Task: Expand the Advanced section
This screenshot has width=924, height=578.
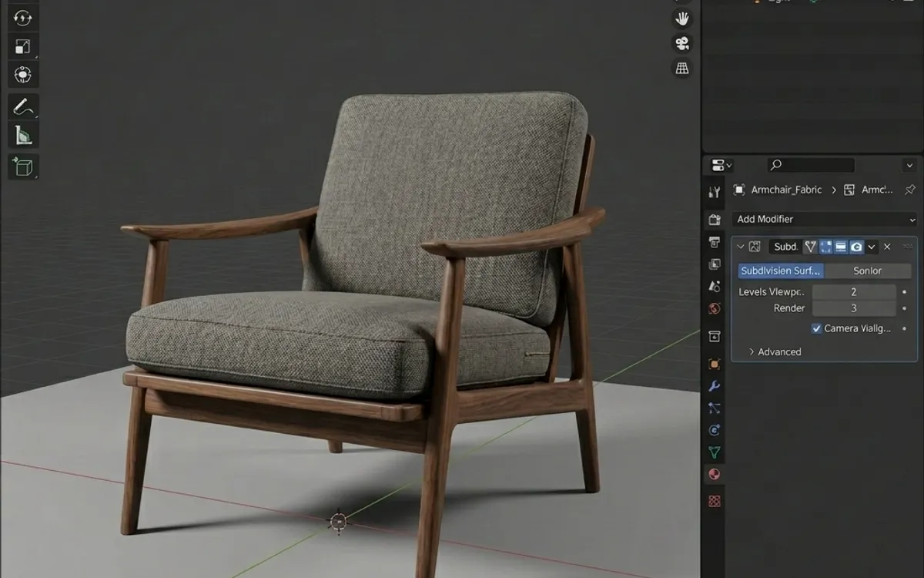Action: 775,351
